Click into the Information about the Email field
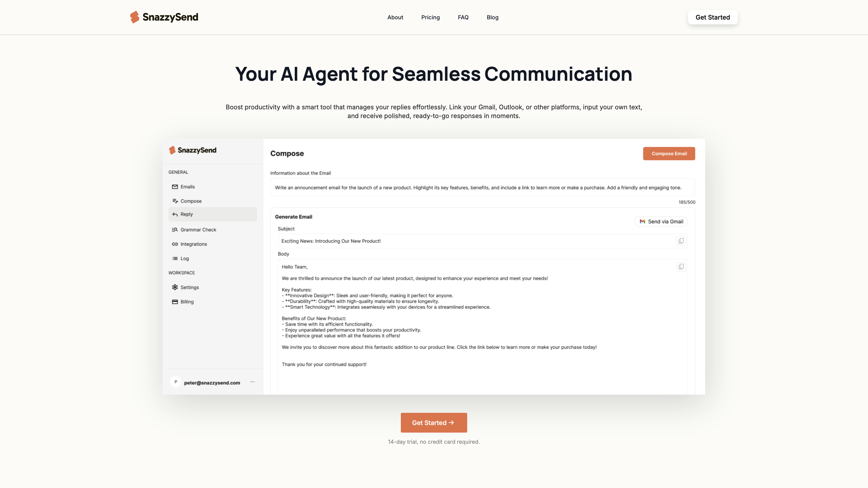The height and width of the screenshot is (488, 868). tap(482, 188)
